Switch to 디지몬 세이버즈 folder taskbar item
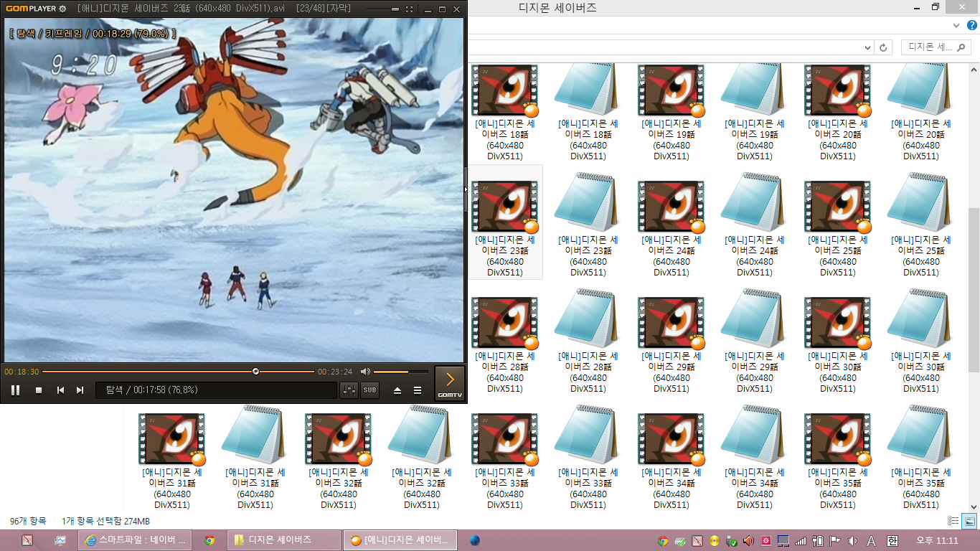The width and height of the screenshot is (980, 551). 283,540
